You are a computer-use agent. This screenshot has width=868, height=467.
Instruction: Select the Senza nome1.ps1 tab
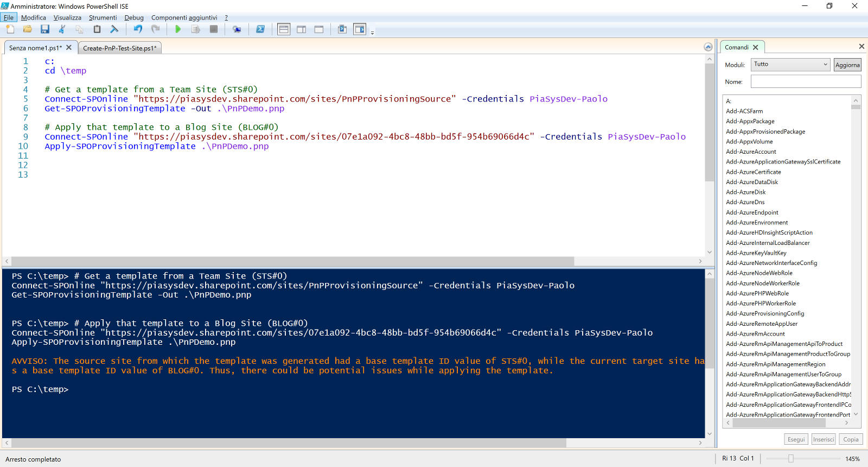click(36, 48)
